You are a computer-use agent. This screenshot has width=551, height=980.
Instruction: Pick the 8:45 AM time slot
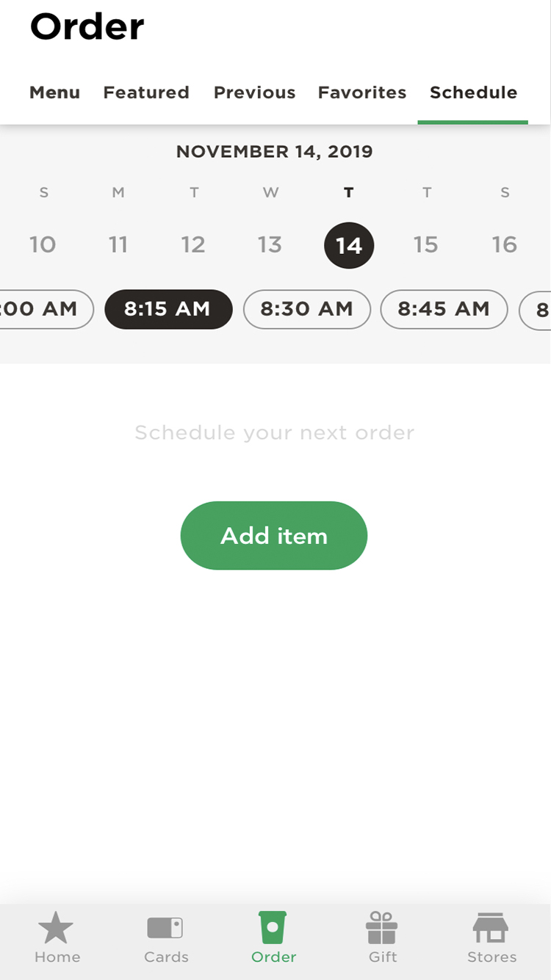click(444, 309)
